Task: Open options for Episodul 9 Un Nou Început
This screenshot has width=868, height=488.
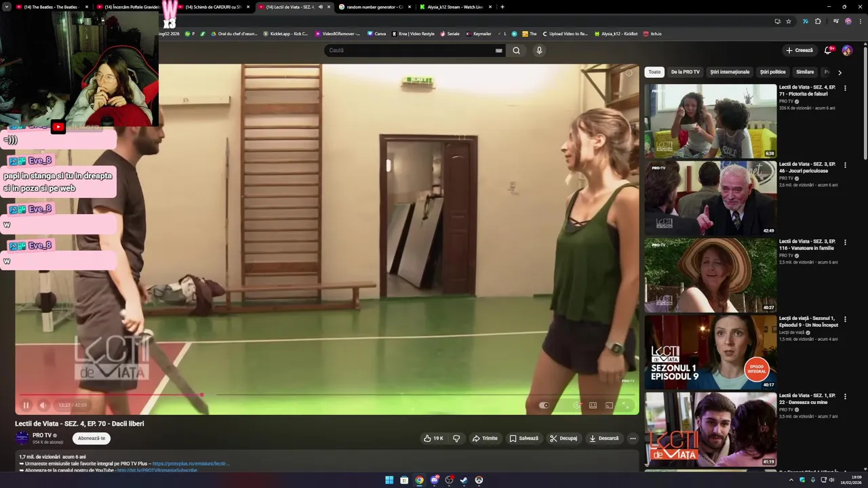Action: (845, 319)
